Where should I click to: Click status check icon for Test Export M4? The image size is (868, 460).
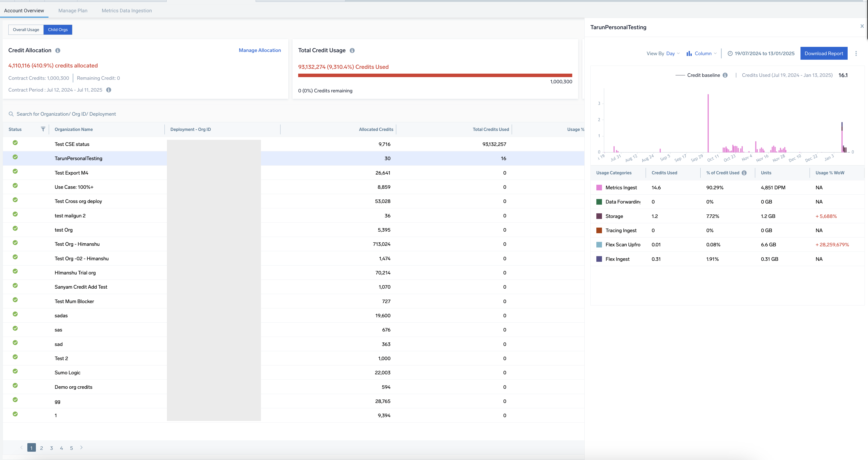15,171
